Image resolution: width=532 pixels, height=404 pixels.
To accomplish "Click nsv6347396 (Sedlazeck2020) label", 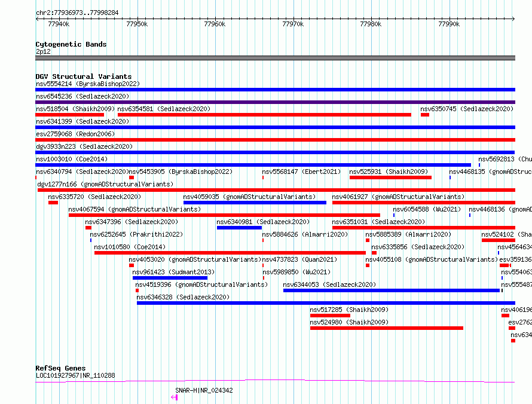I will coord(132,222).
